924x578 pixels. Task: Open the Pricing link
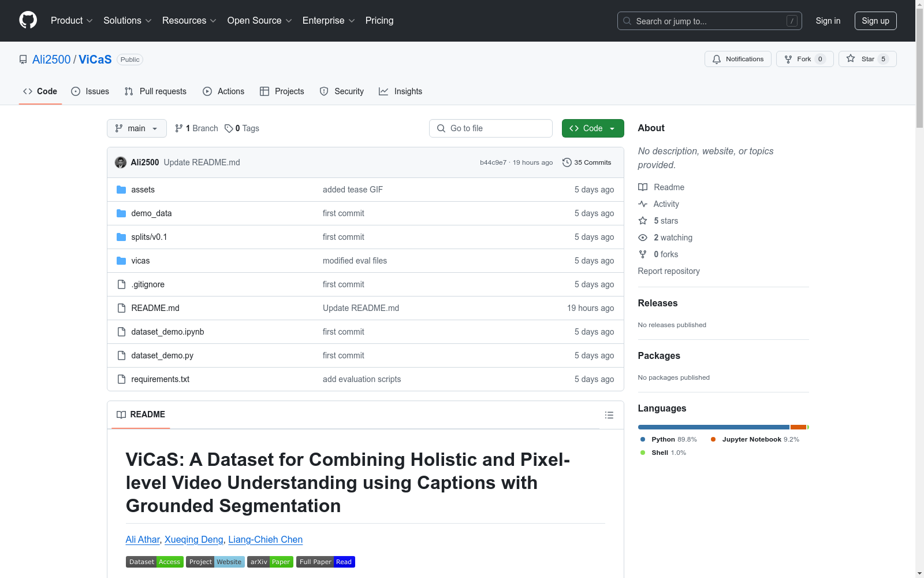tap(379, 20)
